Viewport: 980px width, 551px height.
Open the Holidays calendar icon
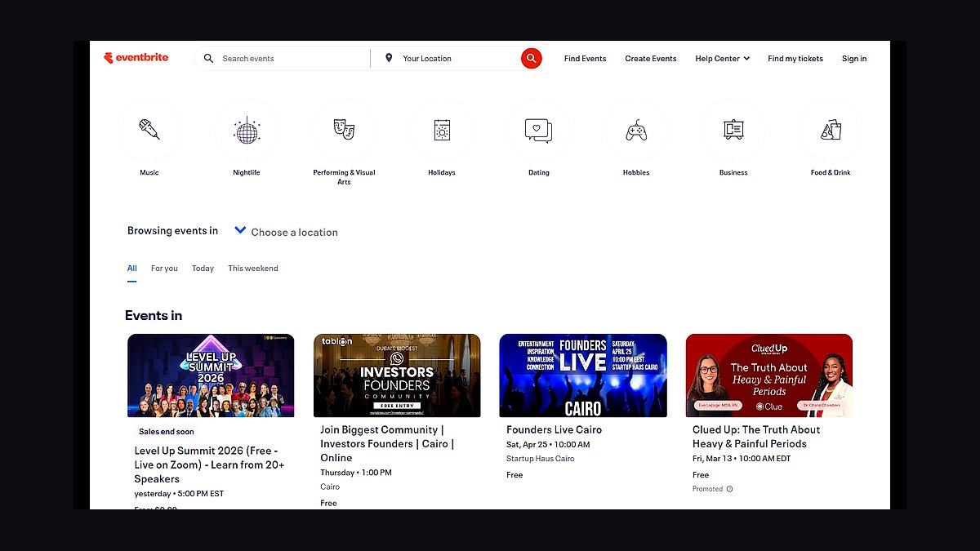[442, 130]
